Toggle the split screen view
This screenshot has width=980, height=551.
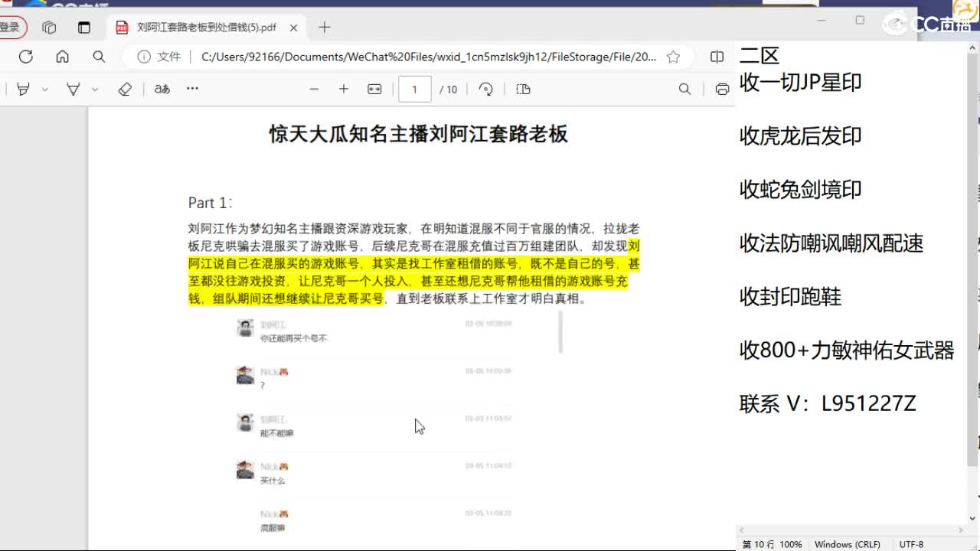(716, 56)
